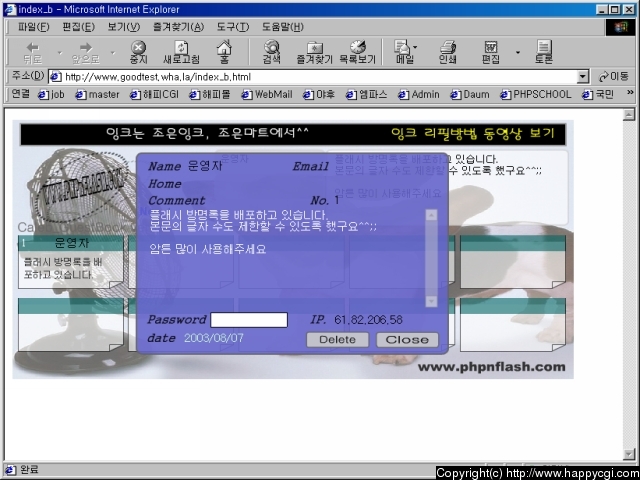
Task: Open the back button history dropdown arrow
Action: (60, 53)
